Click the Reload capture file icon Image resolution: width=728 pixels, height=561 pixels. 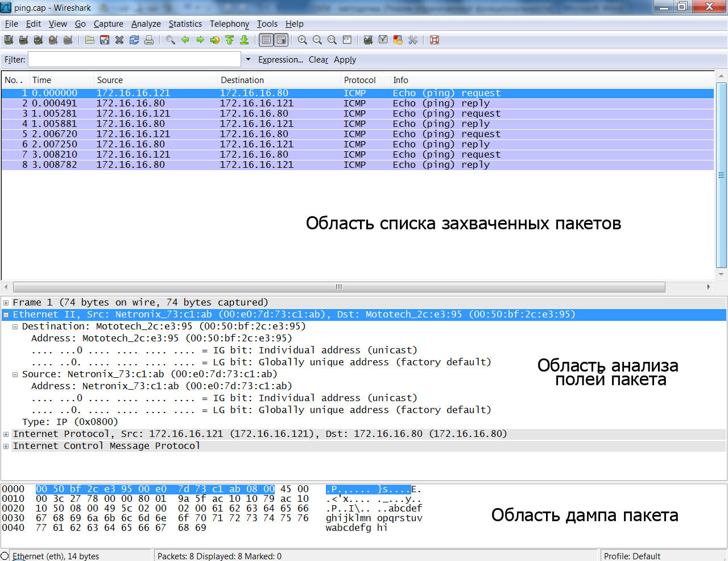(x=134, y=40)
